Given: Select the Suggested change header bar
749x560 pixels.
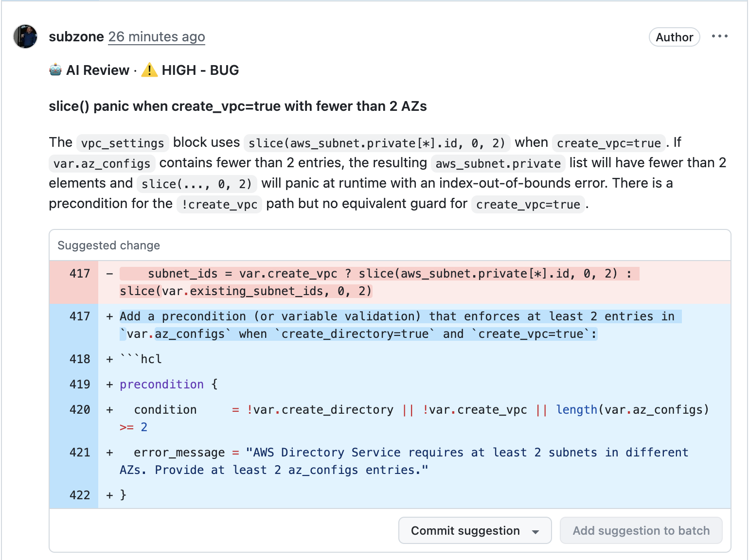Looking at the screenshot, I should (108, 245).
